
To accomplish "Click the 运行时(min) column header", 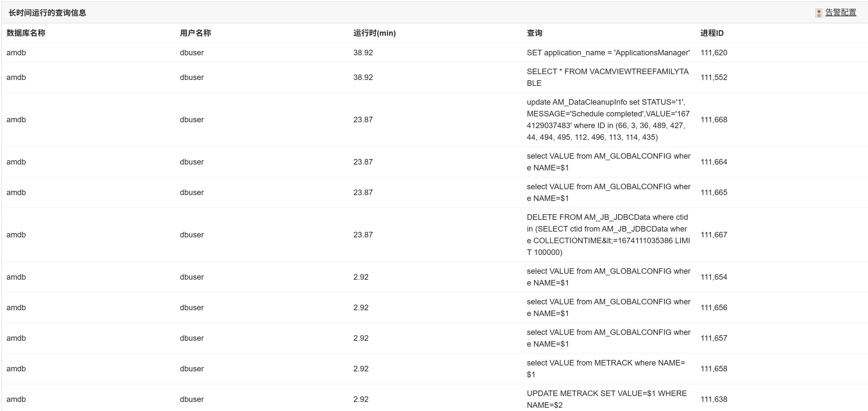I will coord(374,33).
